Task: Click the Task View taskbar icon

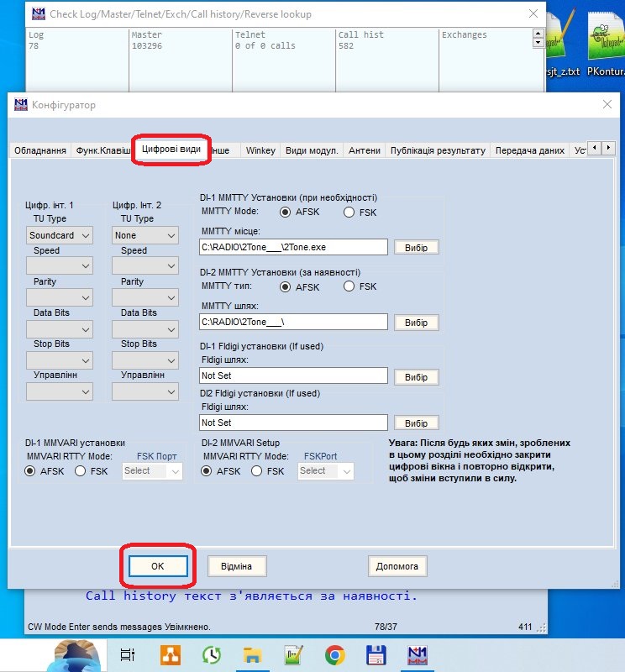Action: point(128,655)
